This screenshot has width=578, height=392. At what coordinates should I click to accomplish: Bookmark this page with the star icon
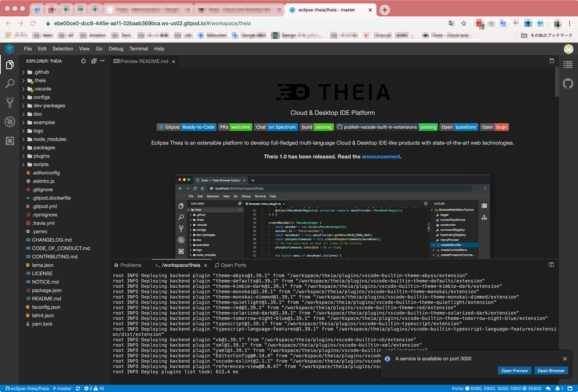tap(464, 23)
